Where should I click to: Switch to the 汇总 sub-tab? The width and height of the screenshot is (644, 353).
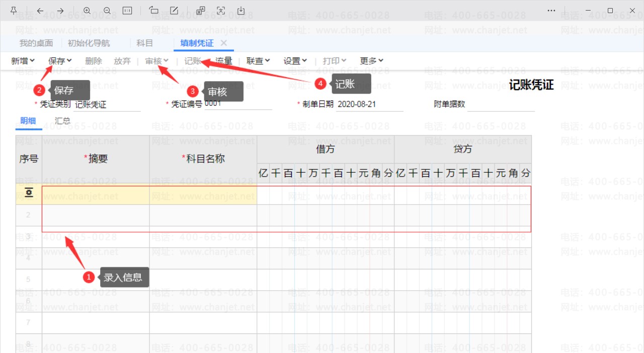point(62,121)
